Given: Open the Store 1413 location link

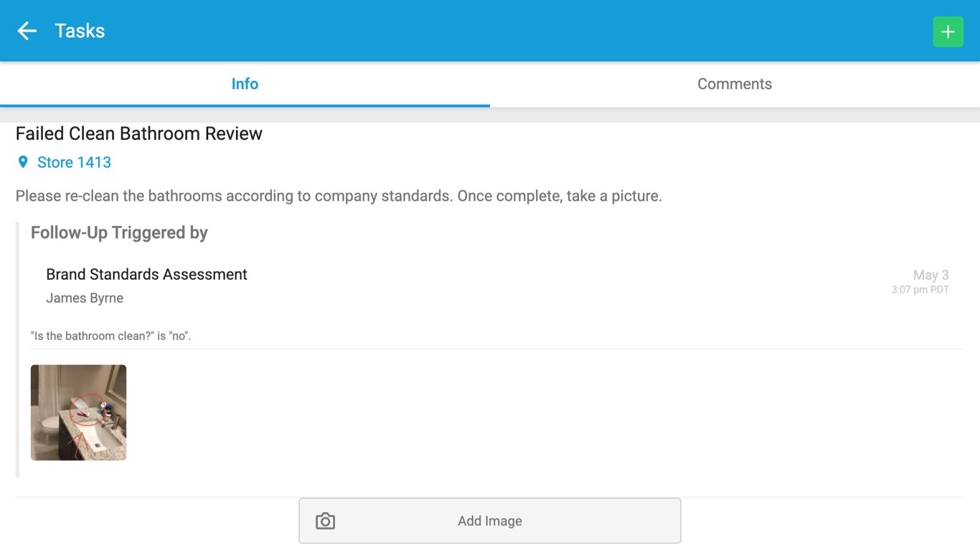Looking at the screenshot, I should [x=75, y=162].
